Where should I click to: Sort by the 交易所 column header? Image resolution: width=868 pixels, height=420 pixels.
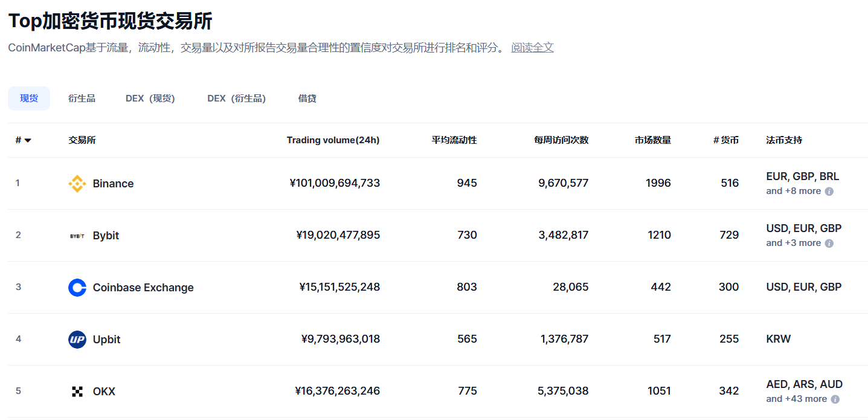(x=82, y=140)
